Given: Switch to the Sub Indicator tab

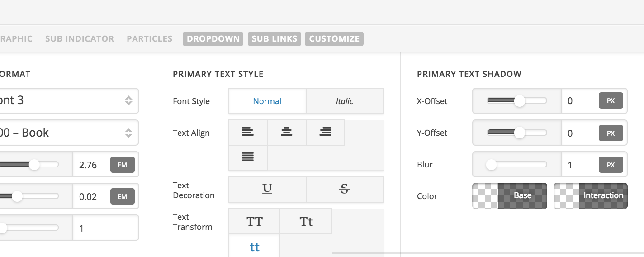Looking at the screenshot, I should pyautogui.click(x=80, y=39).
